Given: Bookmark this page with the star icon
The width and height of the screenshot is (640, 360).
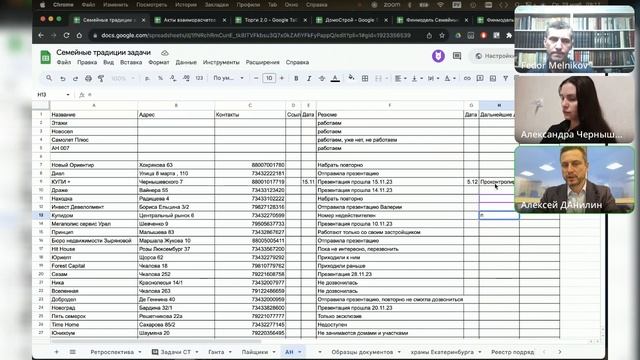Looking at the screenshot, I should pyautogui.click(x=442, y=36).
